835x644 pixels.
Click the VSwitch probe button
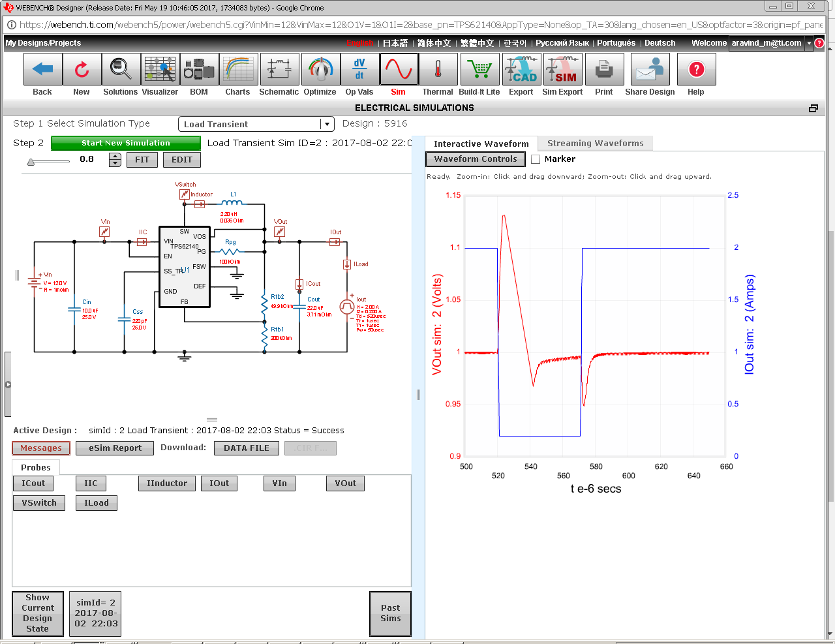click(x=39, y=503)
